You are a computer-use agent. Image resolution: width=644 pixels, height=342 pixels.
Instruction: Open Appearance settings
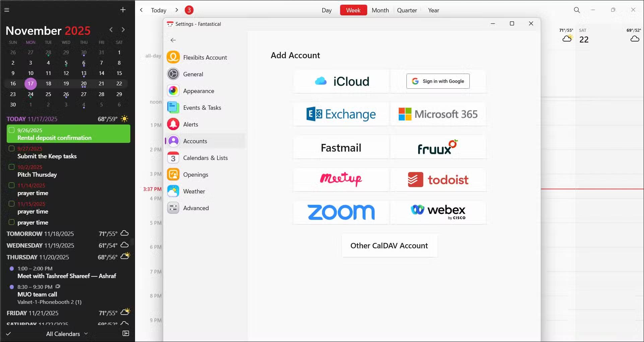click(205, 91)
